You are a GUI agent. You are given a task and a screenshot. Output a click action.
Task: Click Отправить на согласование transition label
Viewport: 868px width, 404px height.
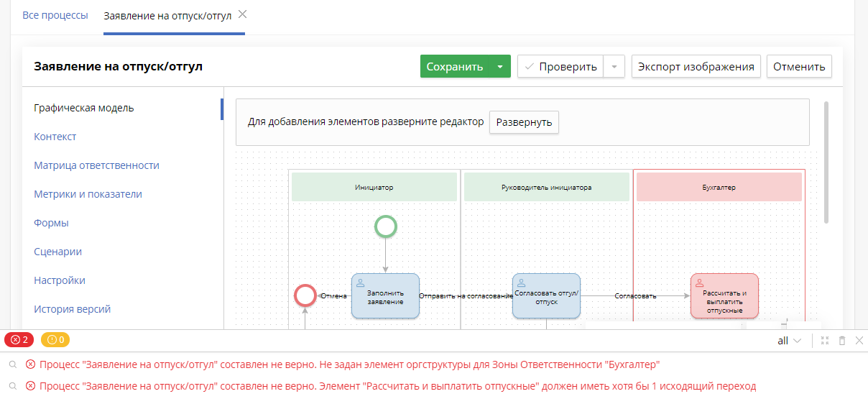coord(466,295)
